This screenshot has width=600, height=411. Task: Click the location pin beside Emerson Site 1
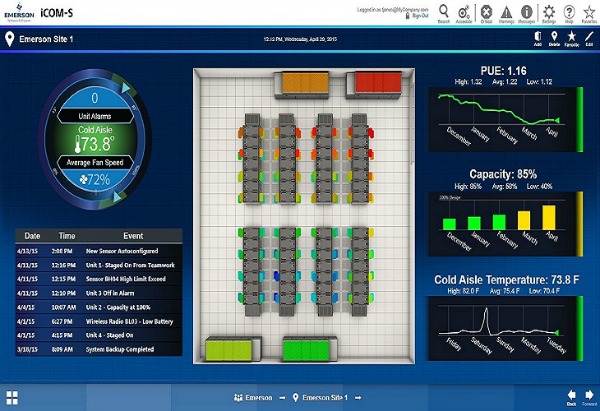point(10,39)
